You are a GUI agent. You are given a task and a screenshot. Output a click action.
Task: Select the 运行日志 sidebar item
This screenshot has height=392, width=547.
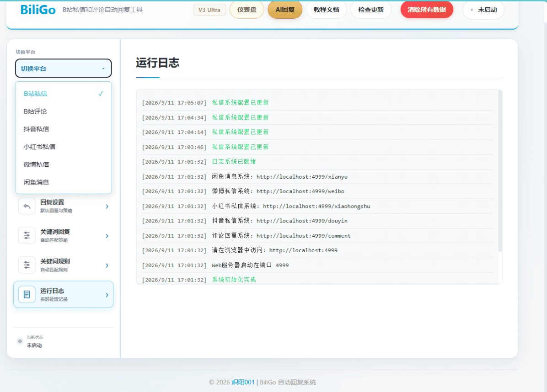click(x=64, y=294)
